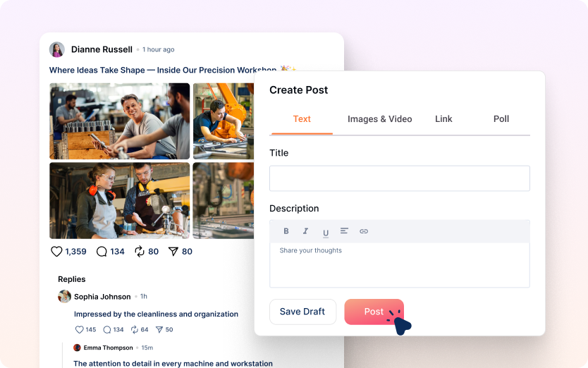588x368 pixels.
Task: Open Dianne Russell's profile avatar
Action: (x=57, y=49)
